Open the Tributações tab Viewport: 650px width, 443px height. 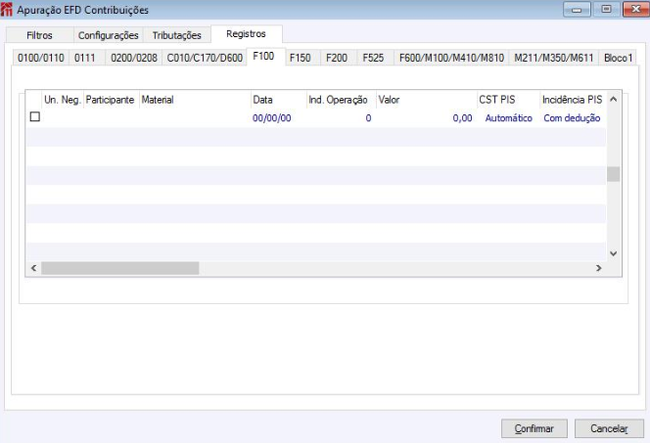pyautogui.click(x=177, y=35)
